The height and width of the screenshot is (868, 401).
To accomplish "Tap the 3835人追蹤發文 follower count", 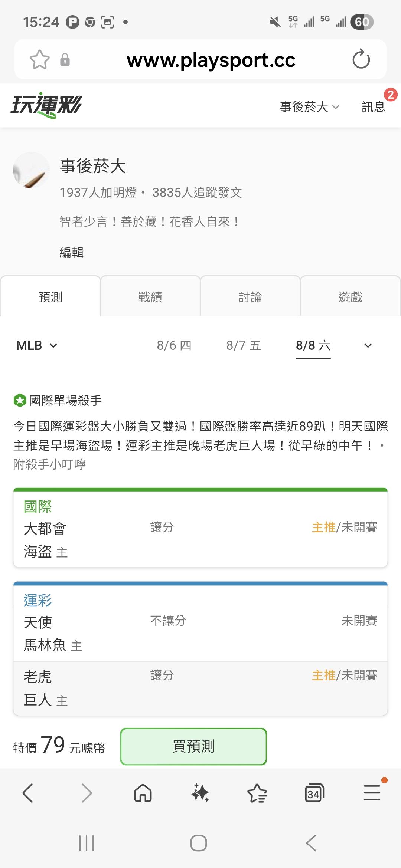I will [x=197, y=193].
